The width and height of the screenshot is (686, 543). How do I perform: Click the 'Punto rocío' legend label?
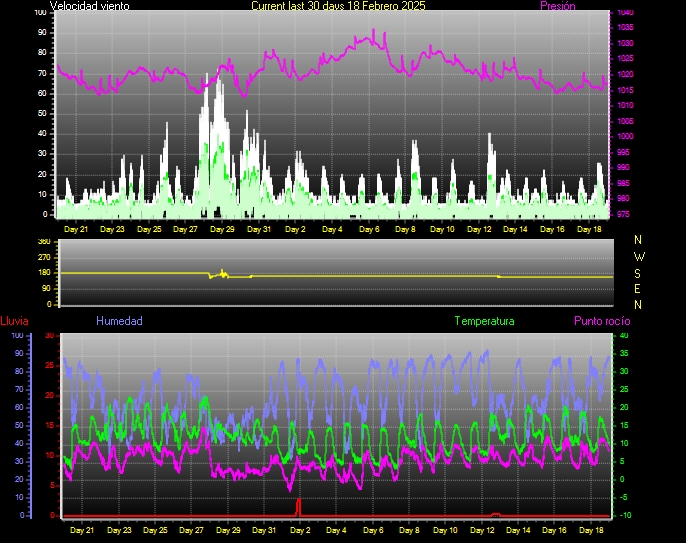tap(602, 321)
